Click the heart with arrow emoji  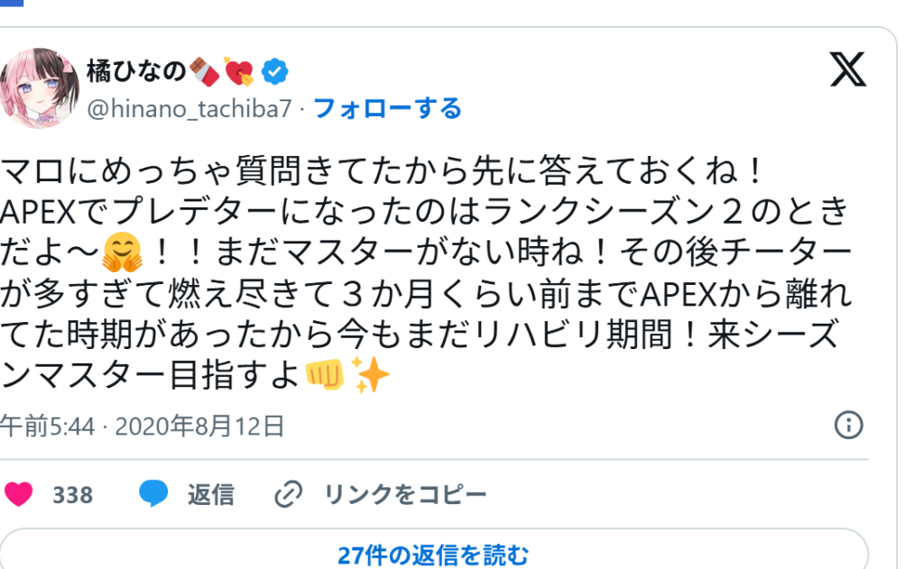(x=238, y=72)
